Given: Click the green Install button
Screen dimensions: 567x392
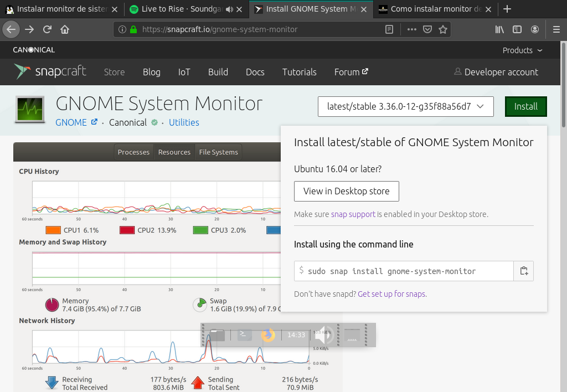Looking at the screenshot, I should click(526, 106).
